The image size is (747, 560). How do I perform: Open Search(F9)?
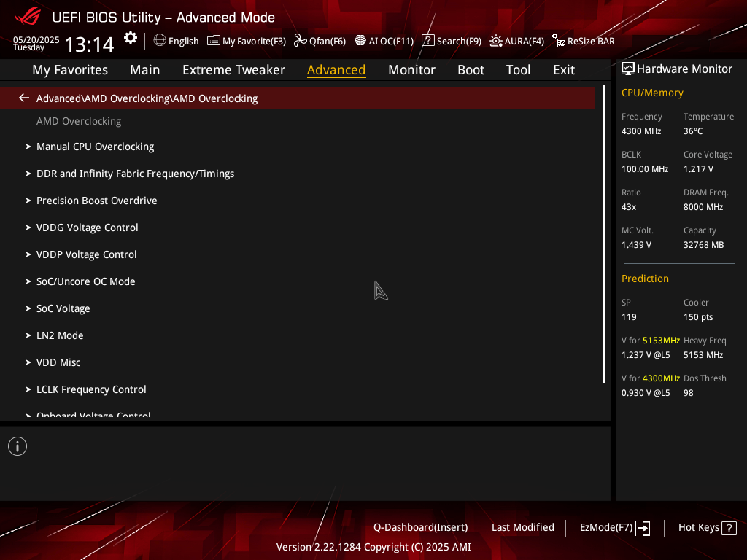pos(459,41)
